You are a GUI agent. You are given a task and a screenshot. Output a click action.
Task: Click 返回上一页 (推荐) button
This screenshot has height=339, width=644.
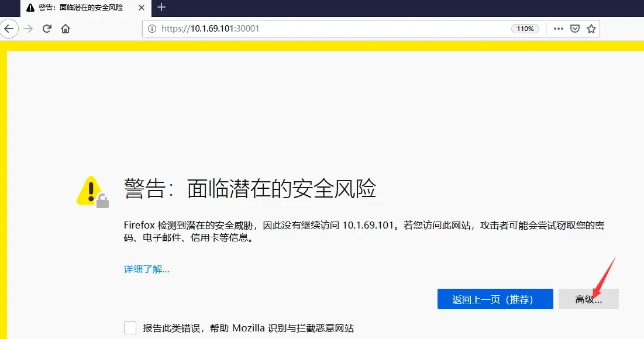[x=495, y=299]
